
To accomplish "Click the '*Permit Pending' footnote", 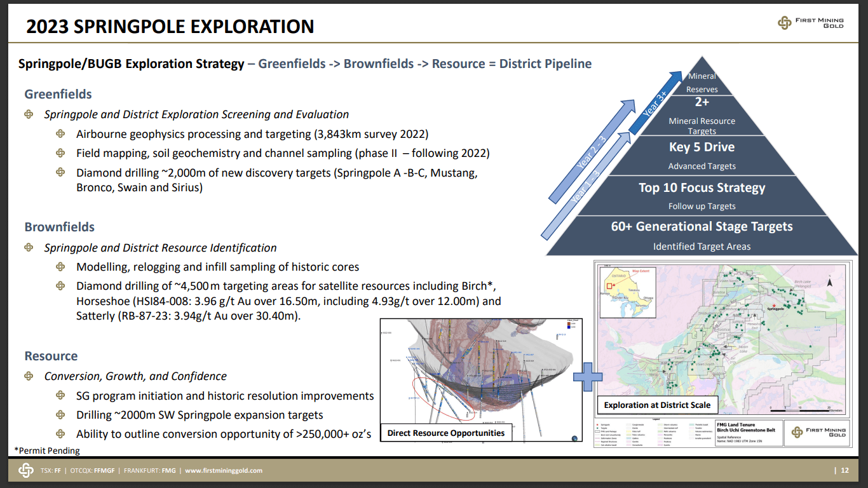I will 47,451.
